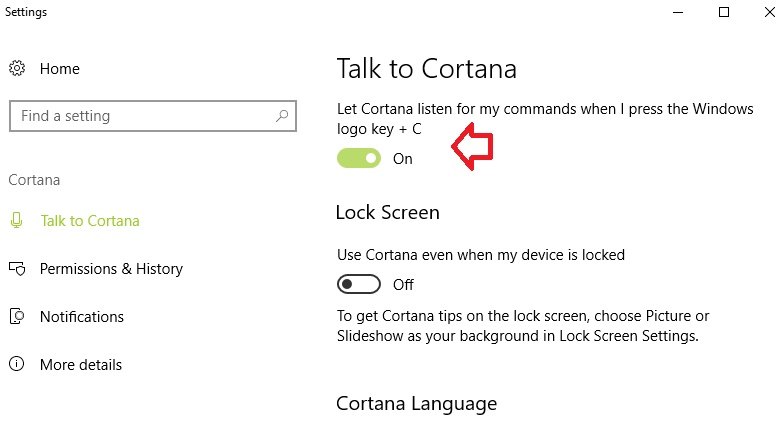Disable the Windows logo key + C toggle
This screenshot has height=428, width=781.
tap(359, 158)
